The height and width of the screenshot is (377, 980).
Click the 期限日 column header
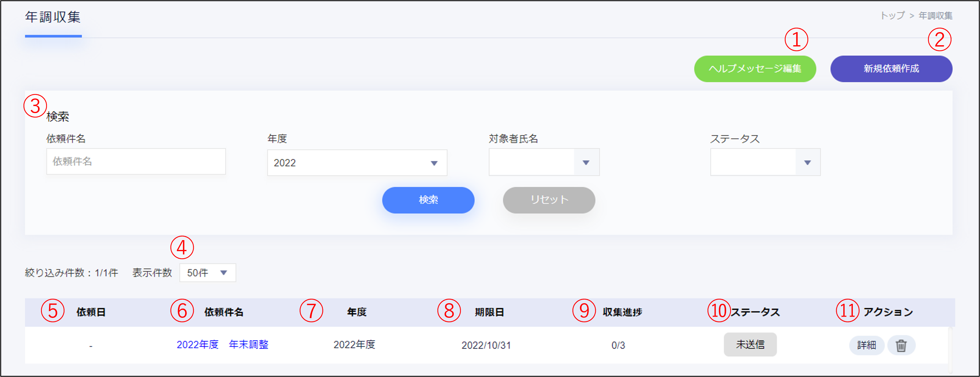(489, 312)
